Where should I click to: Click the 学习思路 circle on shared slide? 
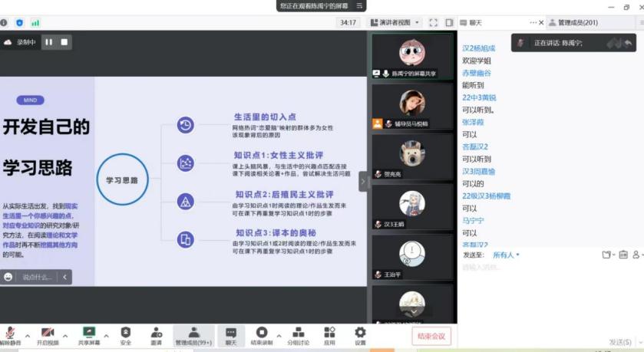pos(122,179)
